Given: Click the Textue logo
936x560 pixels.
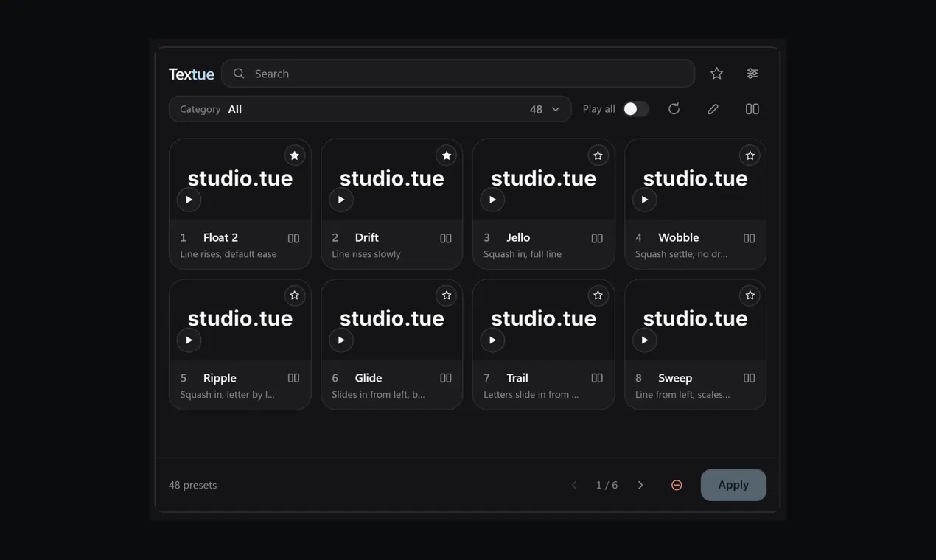Looking at the screenshot, I should (x=192, y=74).
